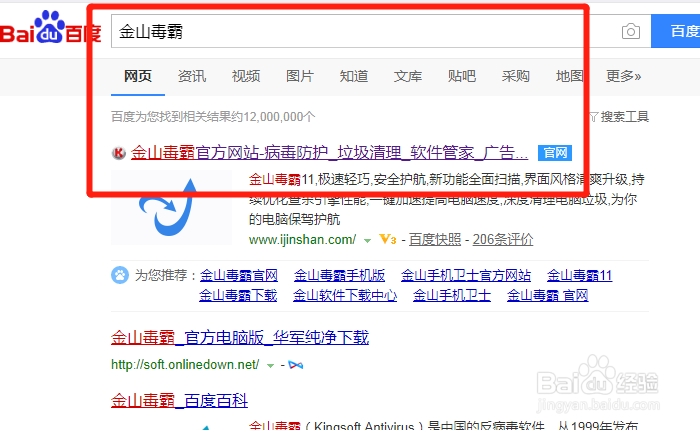
Task: Open 金山毒霸_官方电脑版_华军纯净下载 result
Action: click(240, 337)
